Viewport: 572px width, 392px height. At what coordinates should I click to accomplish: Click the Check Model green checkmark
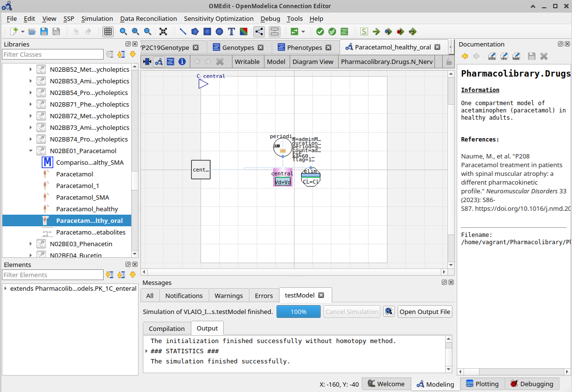pyautogui.click(x=320, y=31)
